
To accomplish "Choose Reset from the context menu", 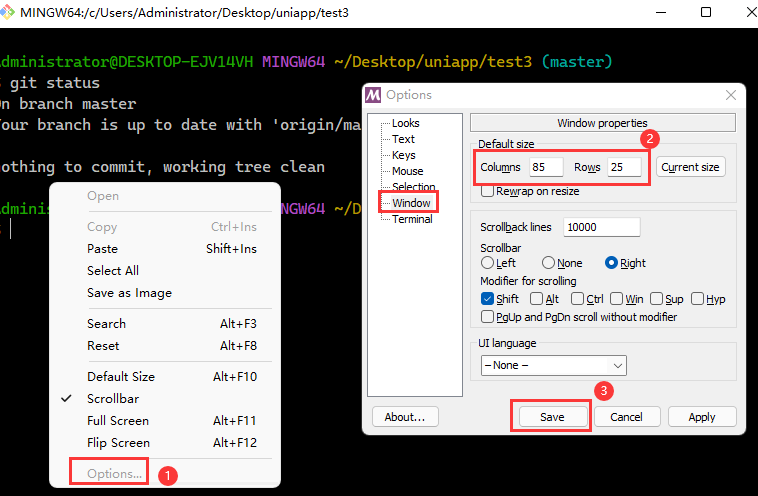I will (x=165, y=346).
